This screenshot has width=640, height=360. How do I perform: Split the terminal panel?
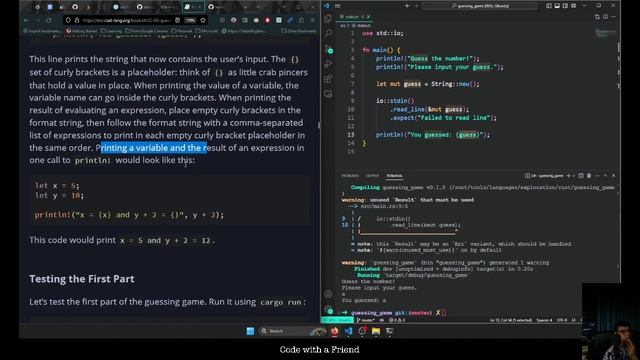[x=581, y=176]
